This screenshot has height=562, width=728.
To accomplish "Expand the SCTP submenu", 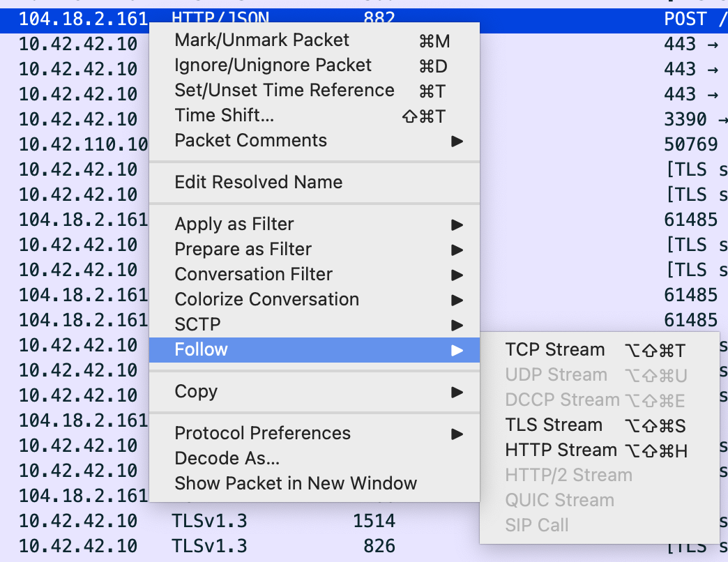I will tap(197, 325).
